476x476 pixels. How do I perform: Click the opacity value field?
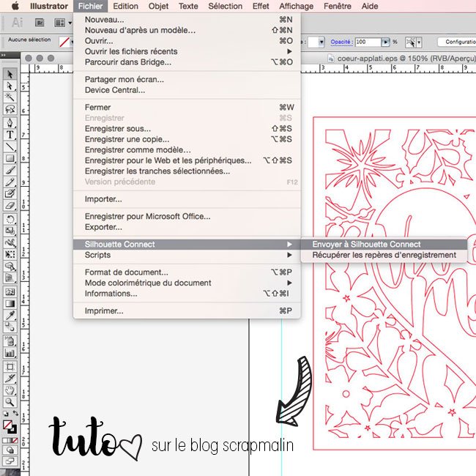point(368,42)
